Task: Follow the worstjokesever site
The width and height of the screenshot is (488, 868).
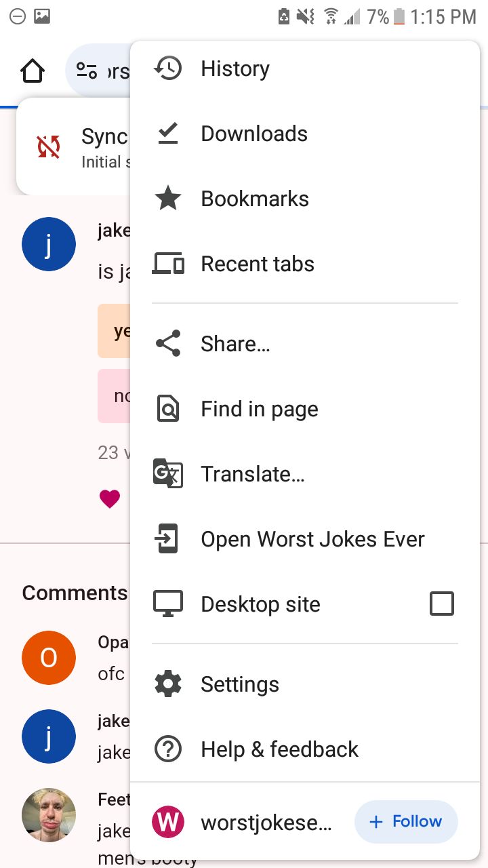Action: tap(406, 822)
